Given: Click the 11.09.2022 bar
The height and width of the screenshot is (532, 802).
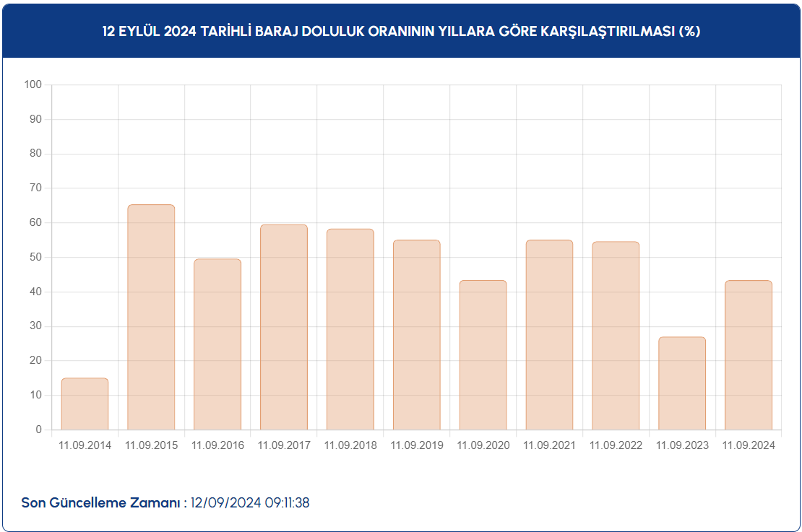Looking at the screenshot, I should 616,336.
